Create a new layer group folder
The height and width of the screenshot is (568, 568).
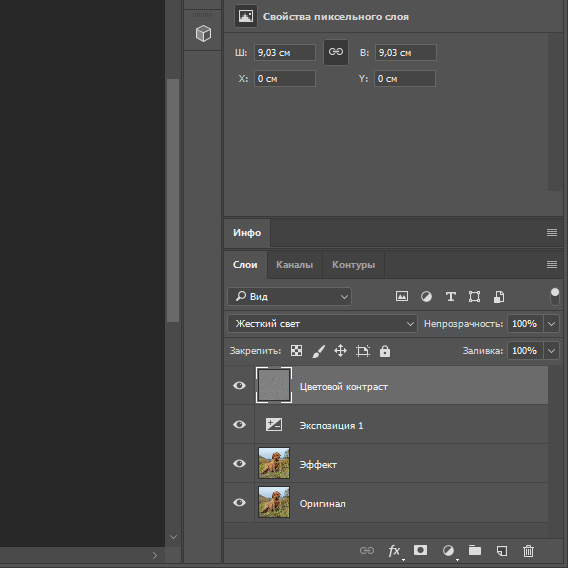click(475, 550)
